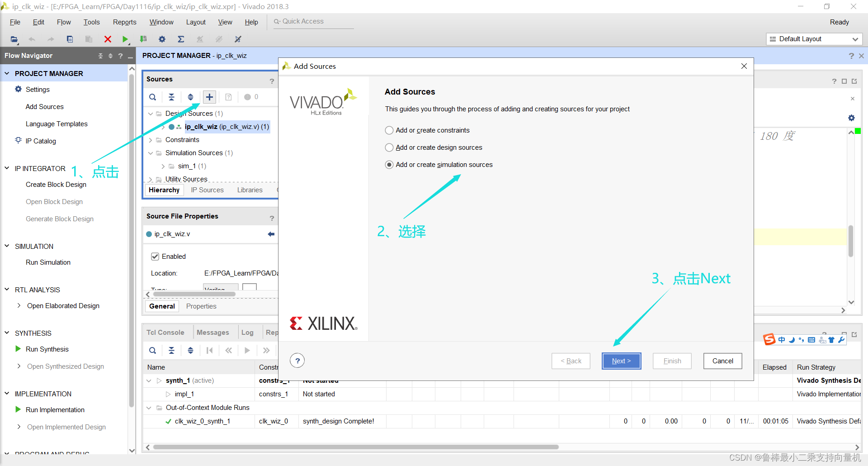The width and height of the screenshot is (868, 466).
Task: Open settings gear in main toolbar
Action: pos(162,39)
